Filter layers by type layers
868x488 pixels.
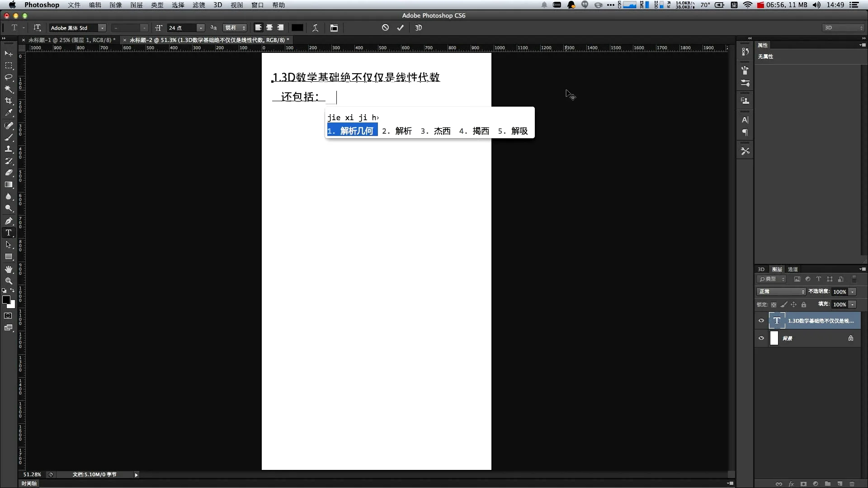tap(819, 279)
